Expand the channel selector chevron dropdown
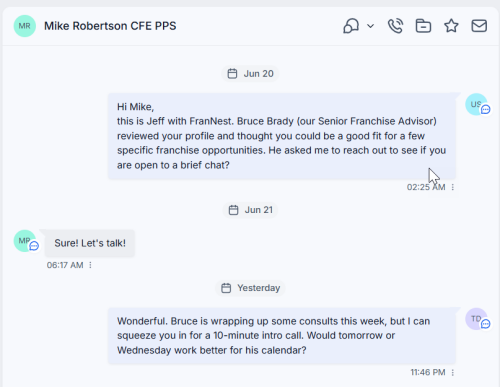Screen dimensions: 500x387 coord(370,26)
